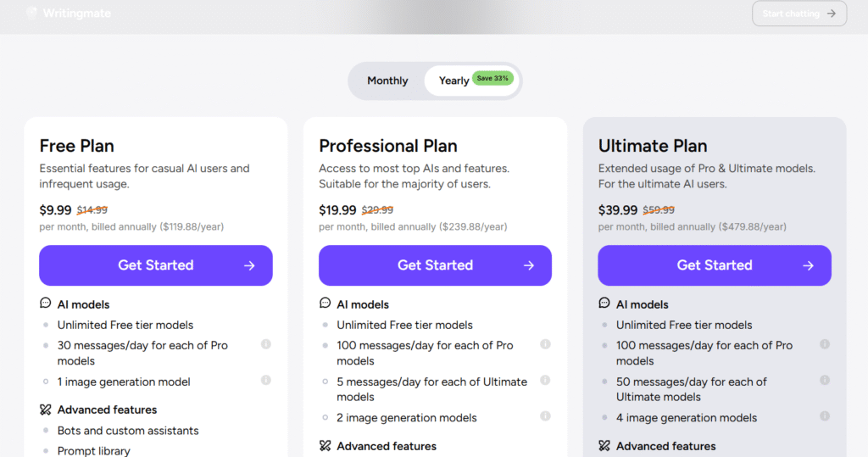
Task: Click the Ultimate Plan heading
Action: tap(653, 146)
